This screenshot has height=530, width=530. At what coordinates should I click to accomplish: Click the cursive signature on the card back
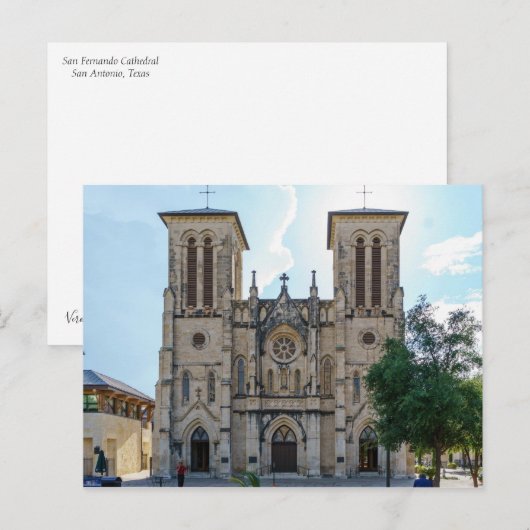click(x=74, y=317)
